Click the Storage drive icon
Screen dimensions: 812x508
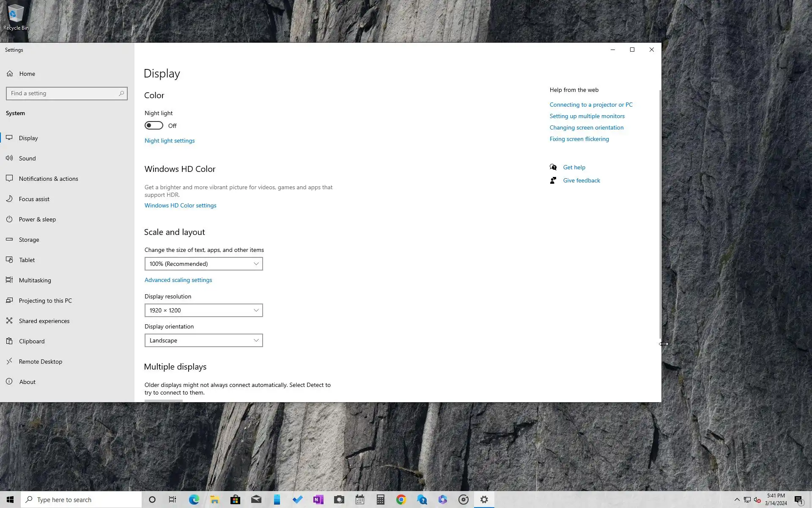9,240
